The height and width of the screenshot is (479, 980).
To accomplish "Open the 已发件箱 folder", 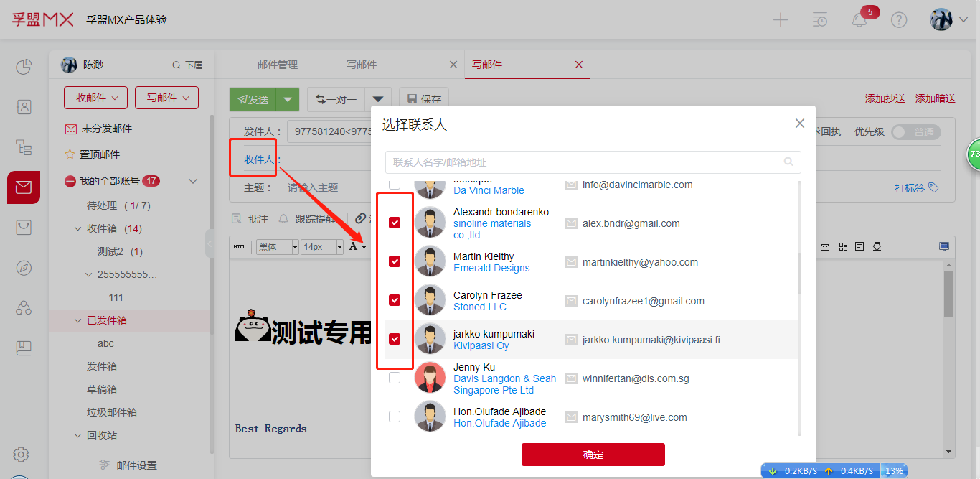I will (107, 320).
